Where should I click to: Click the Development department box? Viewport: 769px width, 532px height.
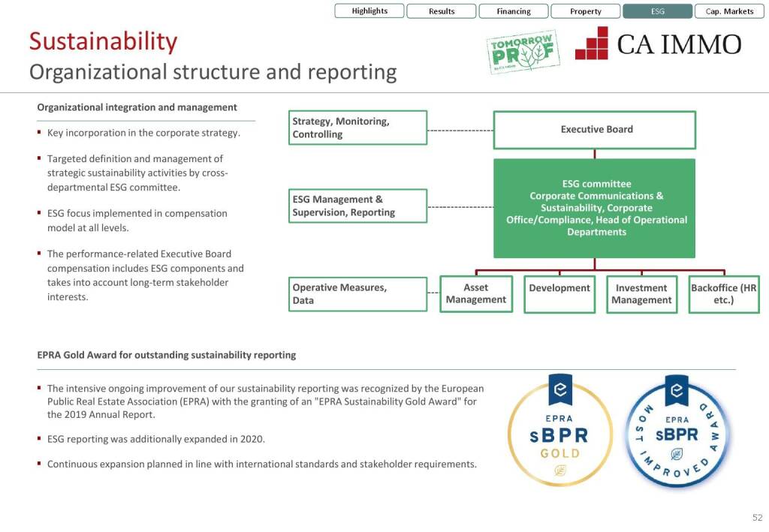click(x=559, y=294)
